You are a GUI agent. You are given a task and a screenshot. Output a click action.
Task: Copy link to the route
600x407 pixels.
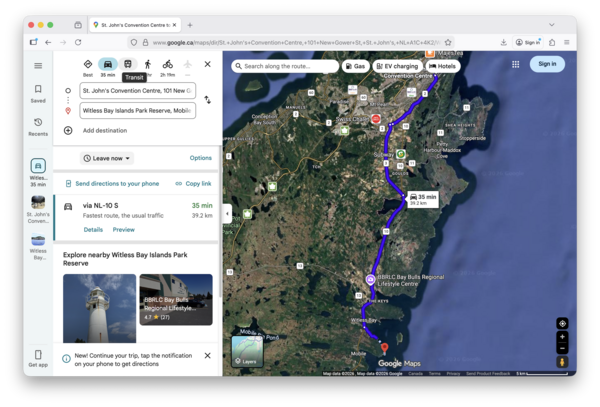click(194, 184)
